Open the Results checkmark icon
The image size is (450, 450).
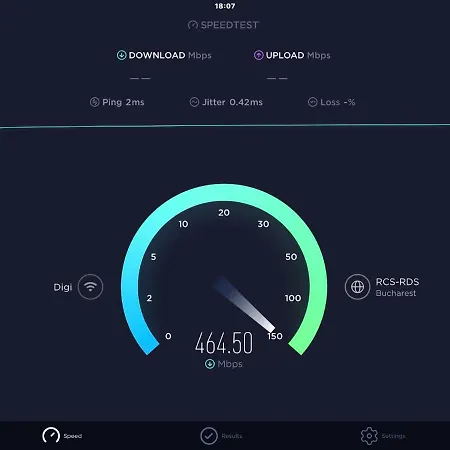209,436
